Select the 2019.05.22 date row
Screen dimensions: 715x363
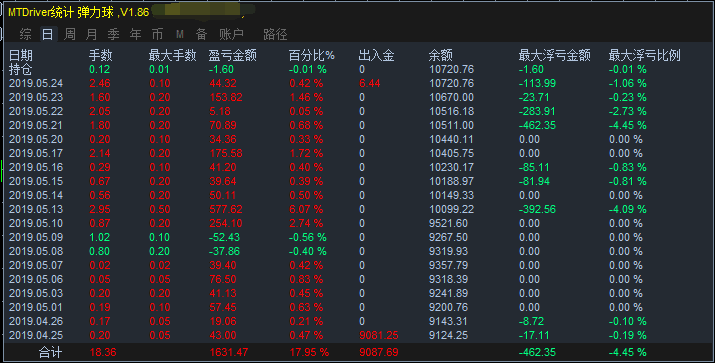tap(36, 111)
